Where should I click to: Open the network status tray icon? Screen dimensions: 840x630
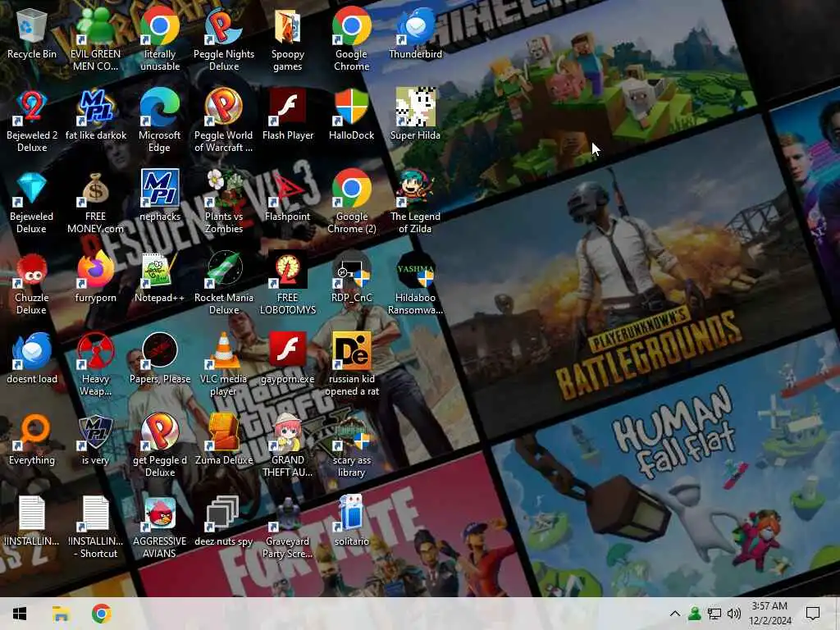(714, 614)
